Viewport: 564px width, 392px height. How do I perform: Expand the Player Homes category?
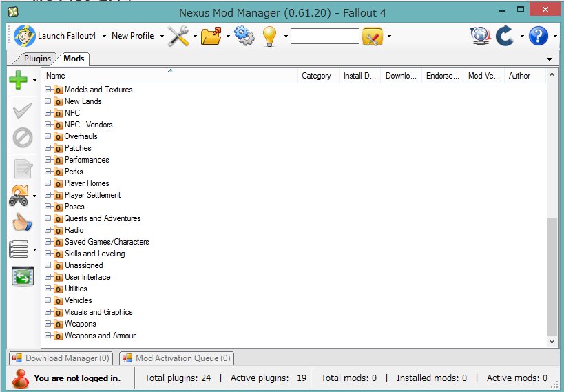[48, 183]
